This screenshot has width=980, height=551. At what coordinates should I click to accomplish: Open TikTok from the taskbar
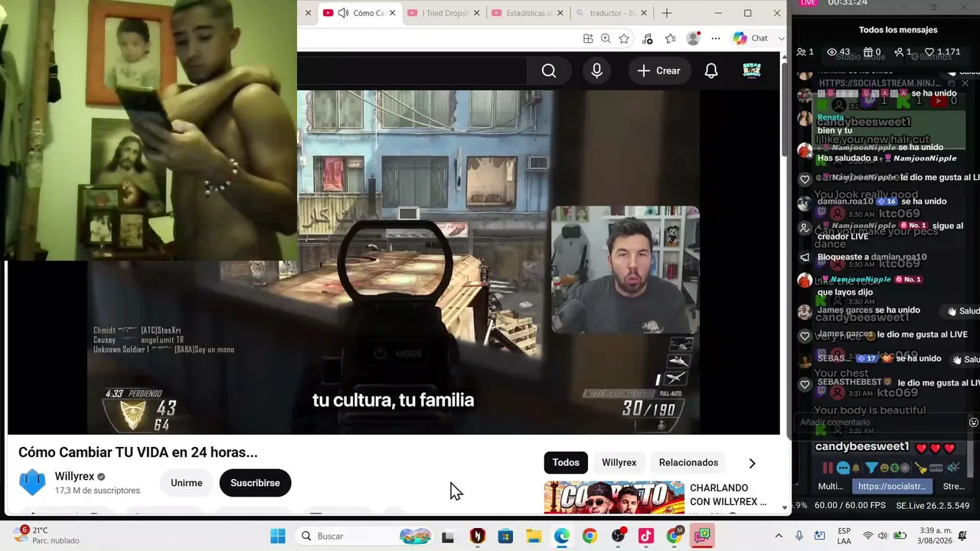coord(646,536)
